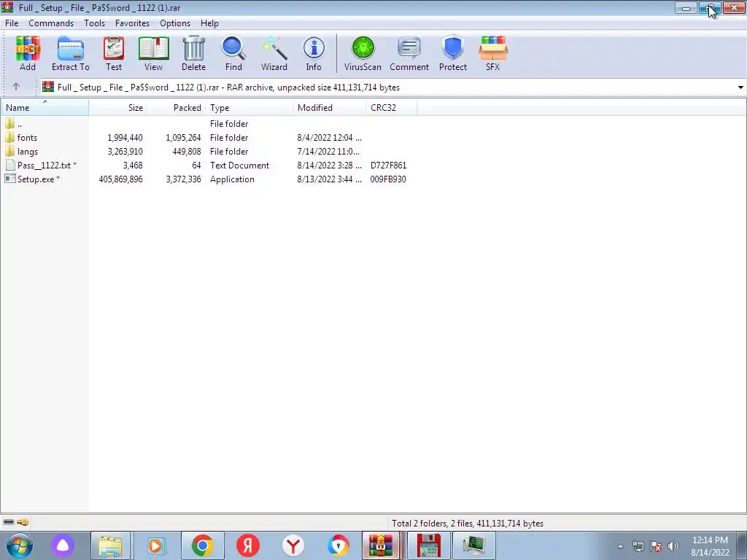Open Google Chrome from taskbar

click(203, 545)
